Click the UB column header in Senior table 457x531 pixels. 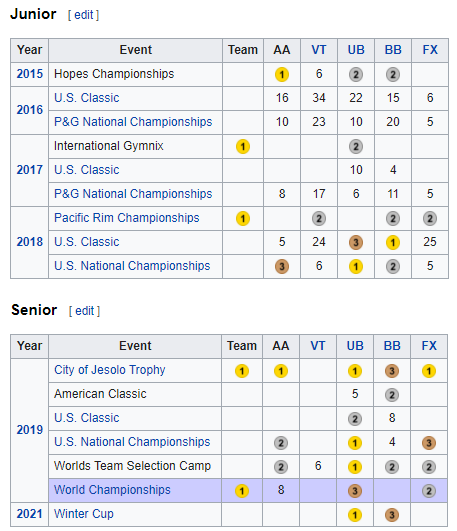[x=355, y=346]
